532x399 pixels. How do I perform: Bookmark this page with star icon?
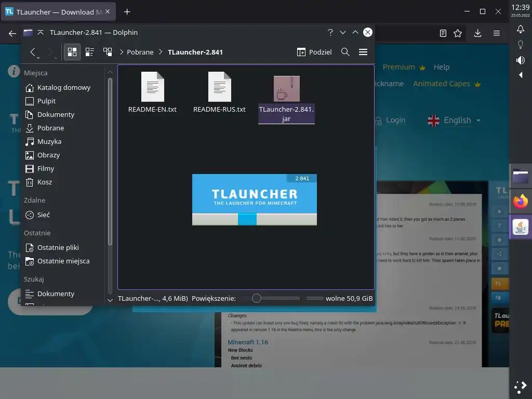point(458,33)
